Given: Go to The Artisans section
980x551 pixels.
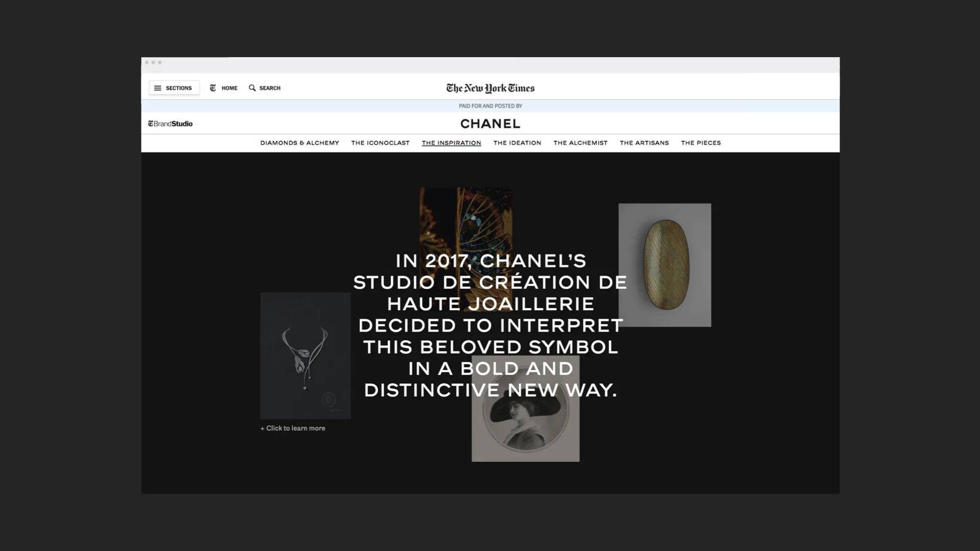Looking at the screenshot, I should click(644, 143).
